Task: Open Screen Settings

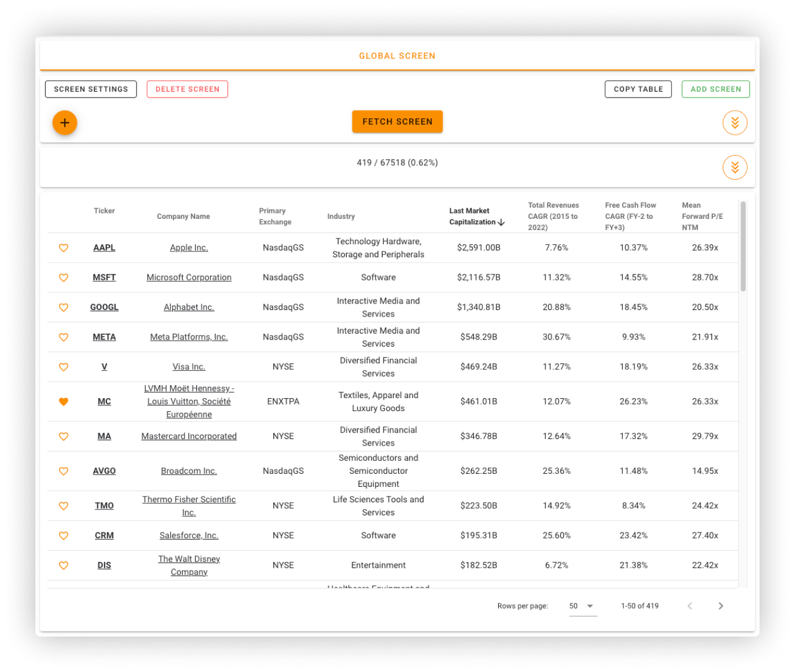Action: coord(91,89)
